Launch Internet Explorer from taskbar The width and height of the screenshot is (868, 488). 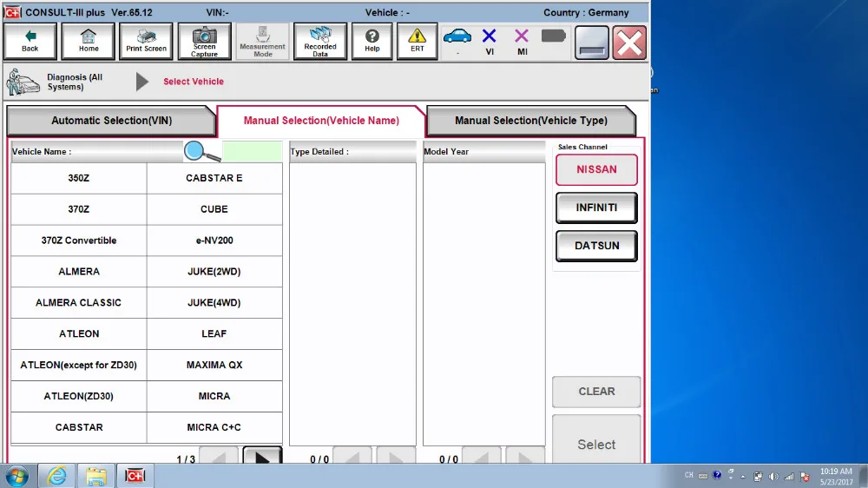coord(56,476)
